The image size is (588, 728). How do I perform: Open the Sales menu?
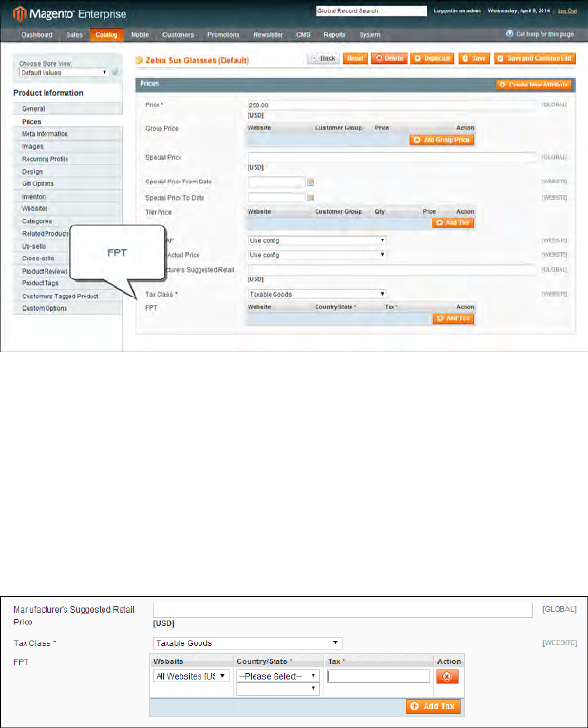point(74,35)
